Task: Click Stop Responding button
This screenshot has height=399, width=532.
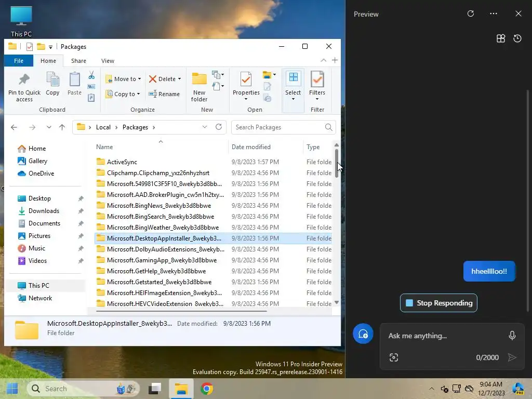Action: pyautogui.click(x=438, y=303)
